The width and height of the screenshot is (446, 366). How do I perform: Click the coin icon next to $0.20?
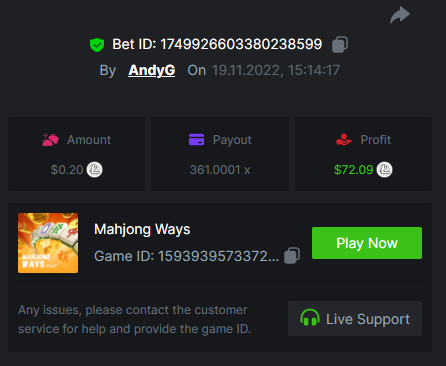click(x=95, y=170)
